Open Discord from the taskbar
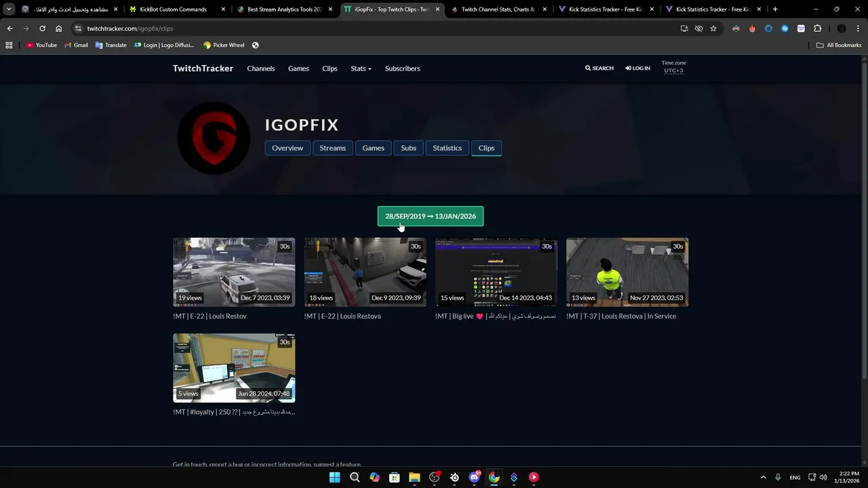The width and height of the screenshot is (868, 488). pos(475,477)
